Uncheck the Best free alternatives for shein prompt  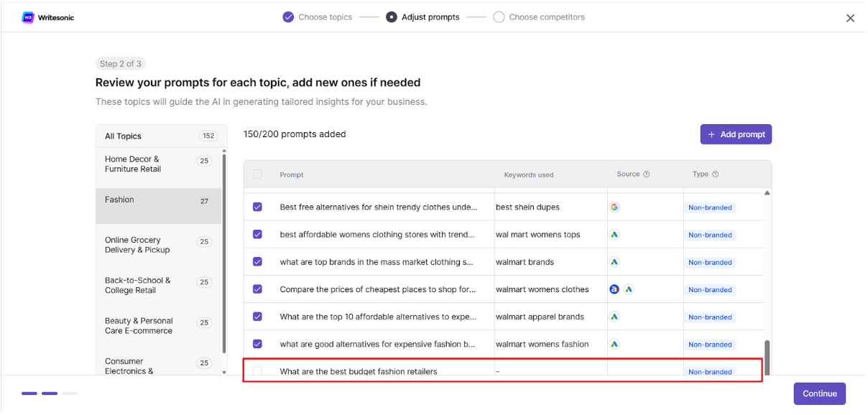[257, 207]
